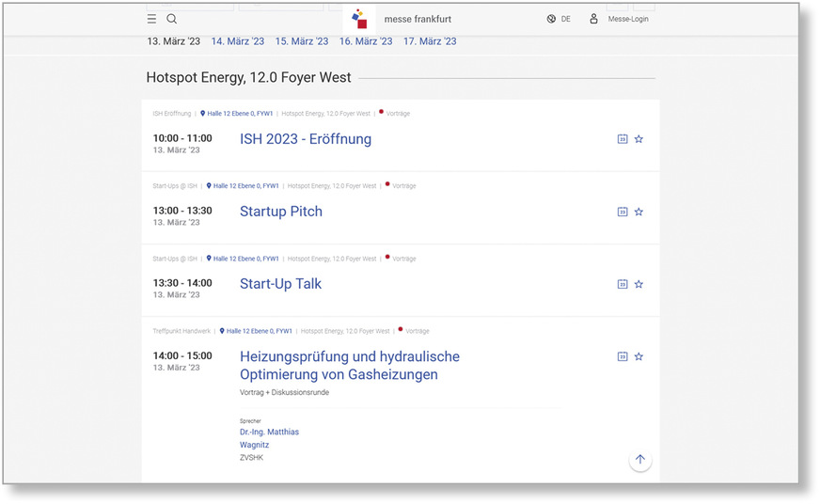The height and width of the screenshot is (504, 820).
Task: Toggle favorite star for Start-Up Talk
Action: (639, 284)
